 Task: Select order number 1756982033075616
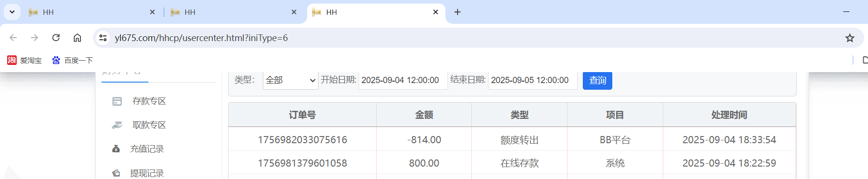[x=302, y=140]
